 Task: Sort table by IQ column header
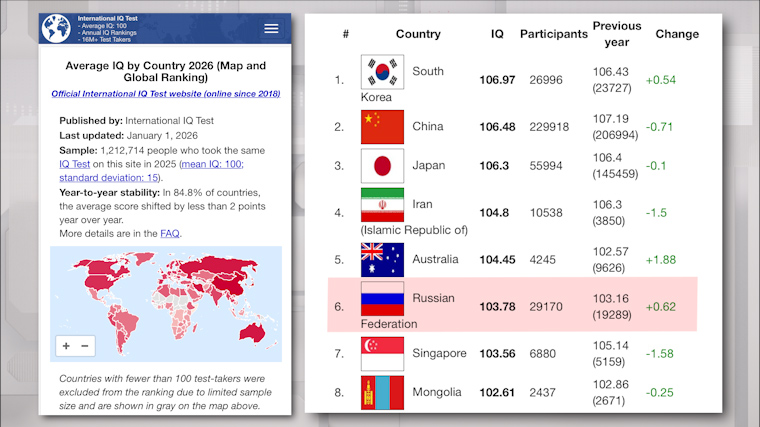pyautogui.click(x=497, y=34)
